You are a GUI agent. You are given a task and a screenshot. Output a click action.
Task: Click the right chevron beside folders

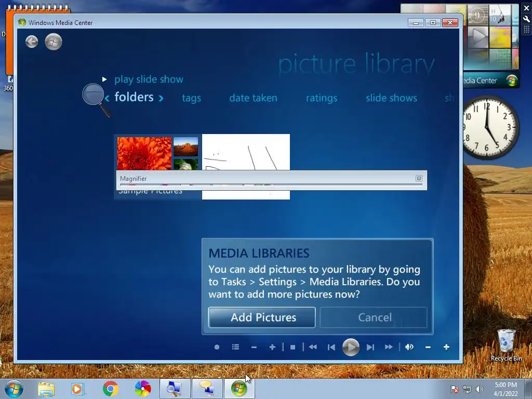161,98
